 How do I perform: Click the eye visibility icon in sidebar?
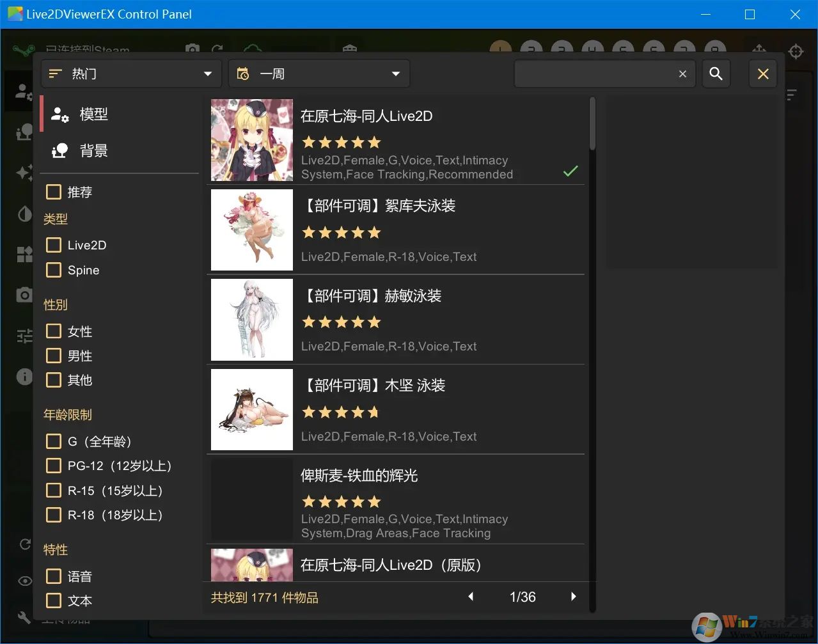(x=24, y=581)
